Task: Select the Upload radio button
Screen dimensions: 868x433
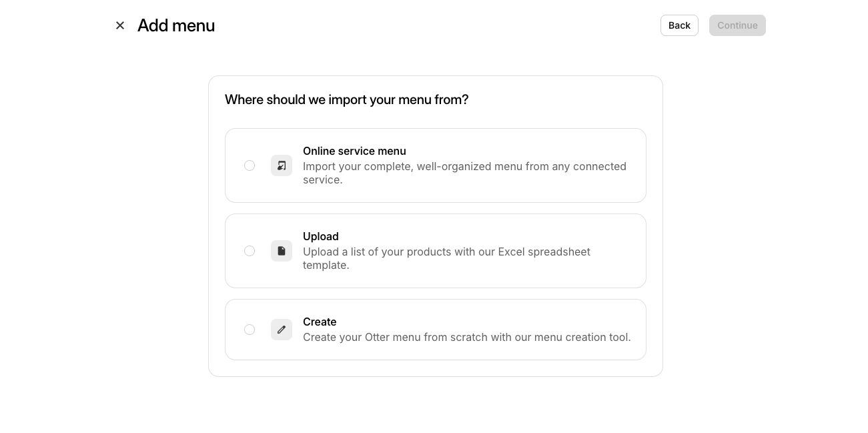Action: [x=250, y=251]
